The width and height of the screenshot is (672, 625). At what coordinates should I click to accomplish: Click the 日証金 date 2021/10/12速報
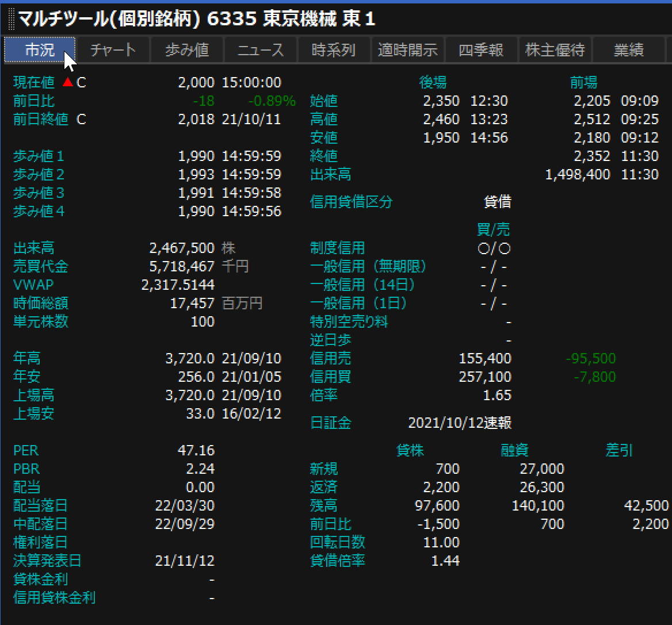pos(460,423)
